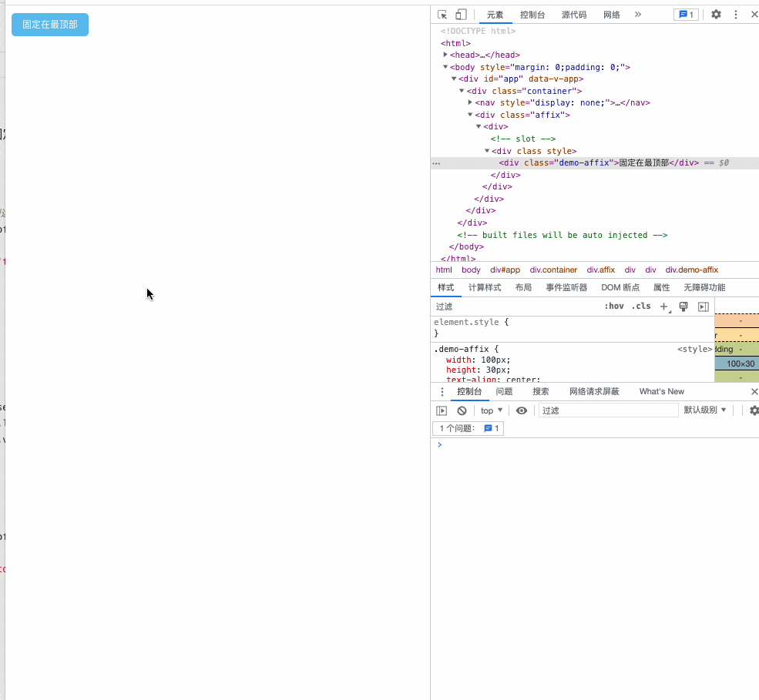The image size is (759, 700).
Task: Open the DOM 断点 tab
Action: 620,287
